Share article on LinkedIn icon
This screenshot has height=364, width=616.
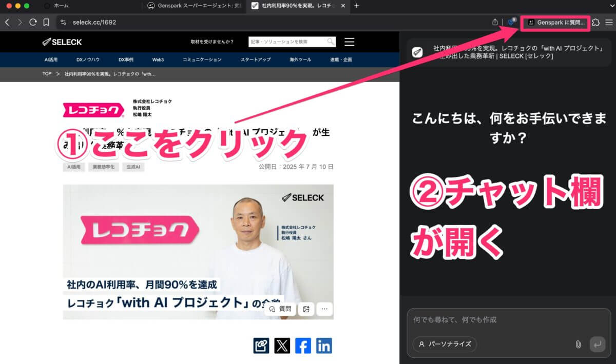[x=324, y=346]
